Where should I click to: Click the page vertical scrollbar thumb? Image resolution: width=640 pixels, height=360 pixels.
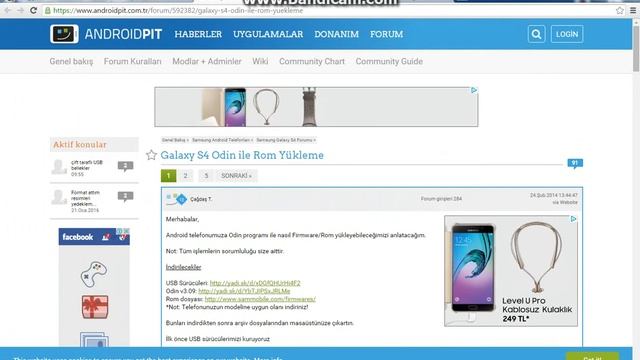pos(636,48)
